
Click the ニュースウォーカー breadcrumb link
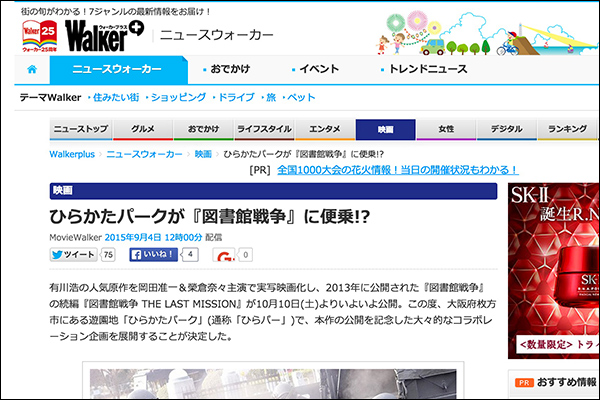144,154
